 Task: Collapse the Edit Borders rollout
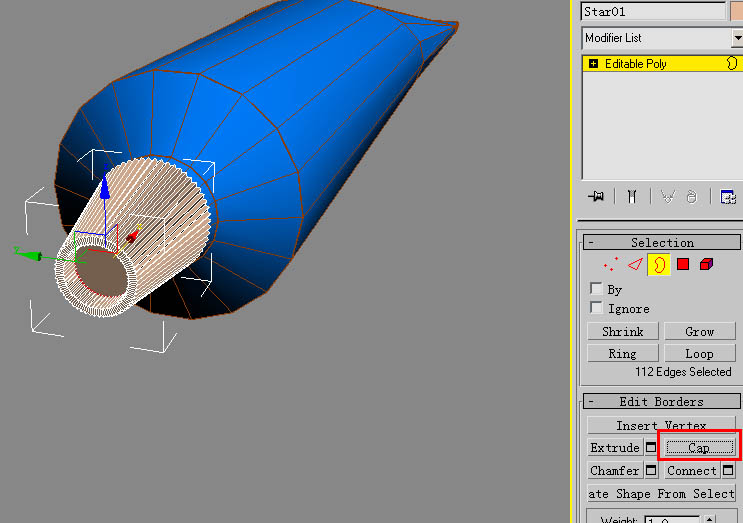coord(591,402)
